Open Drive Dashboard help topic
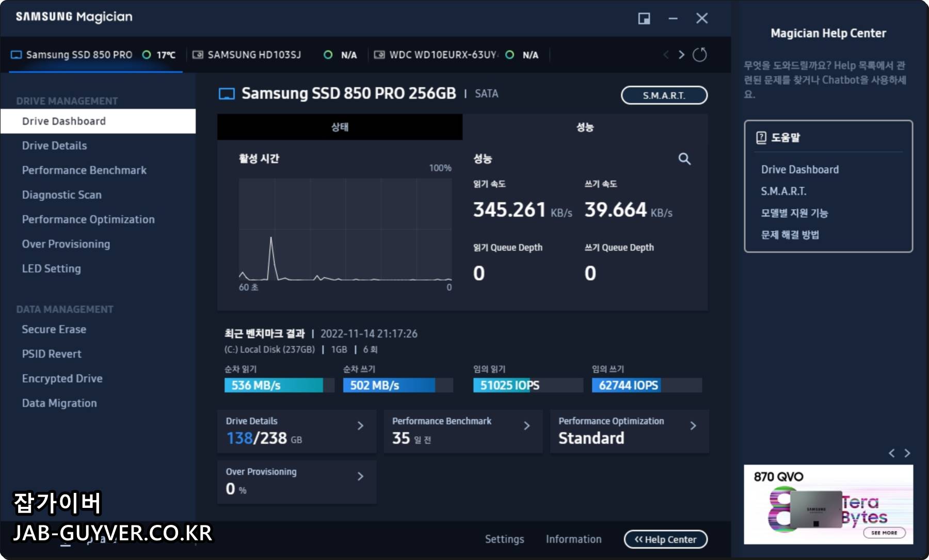 800,170
